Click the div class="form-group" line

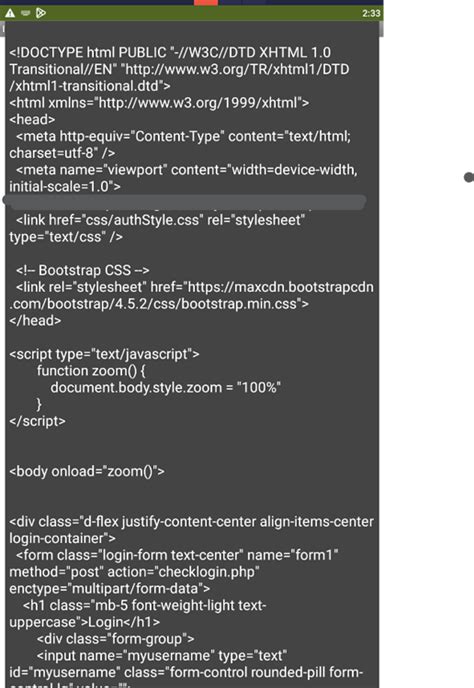115,639
